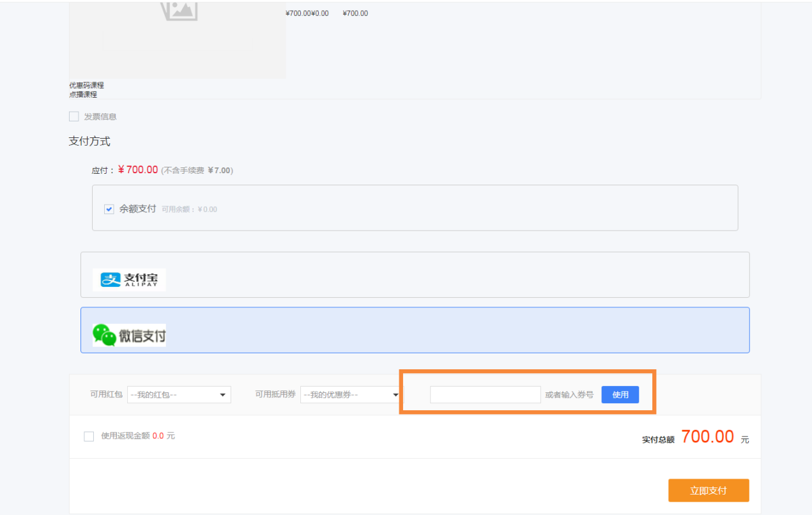
Task: Click the 点播课程 course type text
Action: point(83,95)
